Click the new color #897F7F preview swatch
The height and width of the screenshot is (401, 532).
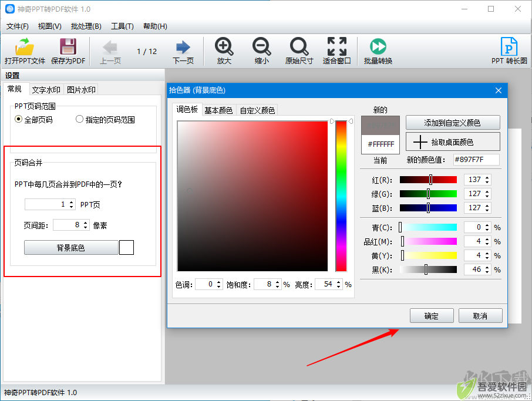[x=381, y=126]
